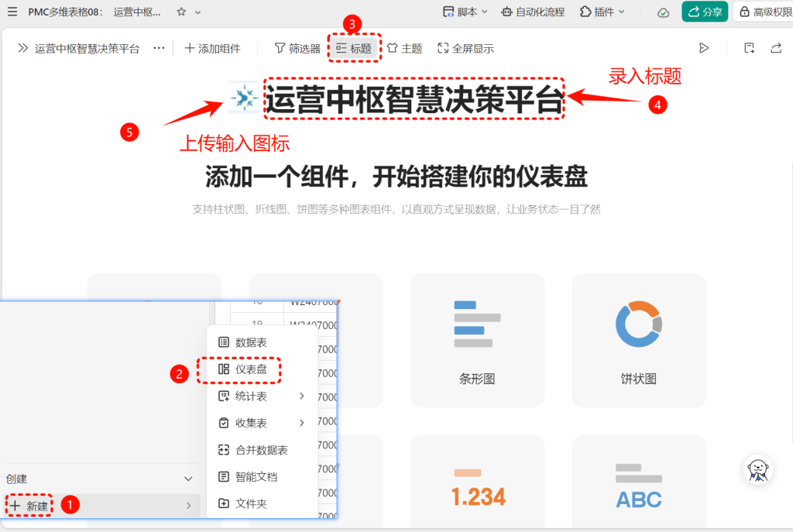Click the share arrow icon at top right
793x532 pixels.
776,48
